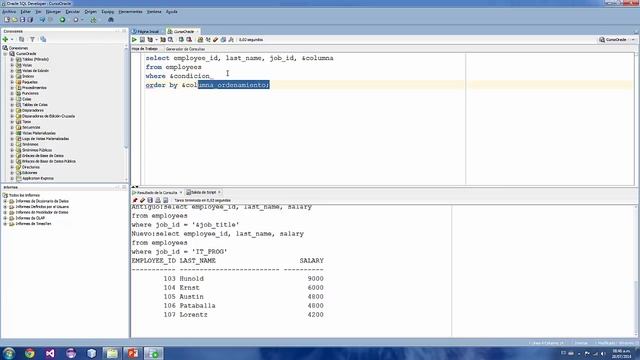Click the Conexiones tree scrollbar
The image size is (640, 360).
tap(126, 98)
